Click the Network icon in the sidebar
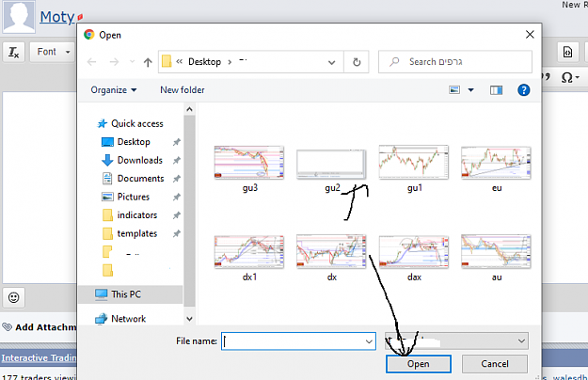Screen dimensions: 588x380 click(101, 319)
